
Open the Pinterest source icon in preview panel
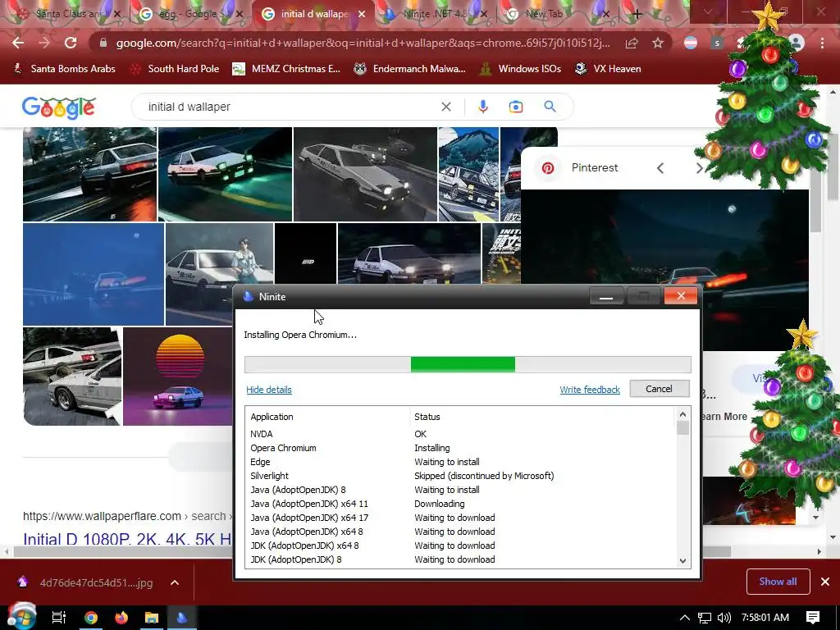point(547,168)
